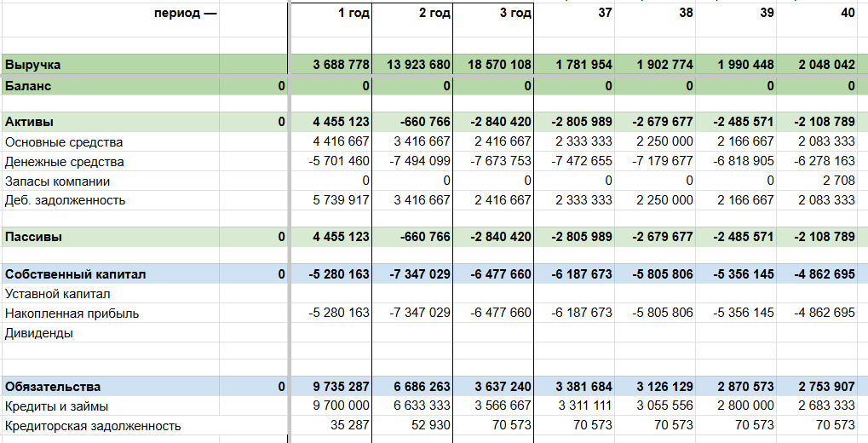
Task: Select the "Основные средства" row label
Action: (65, 142)
